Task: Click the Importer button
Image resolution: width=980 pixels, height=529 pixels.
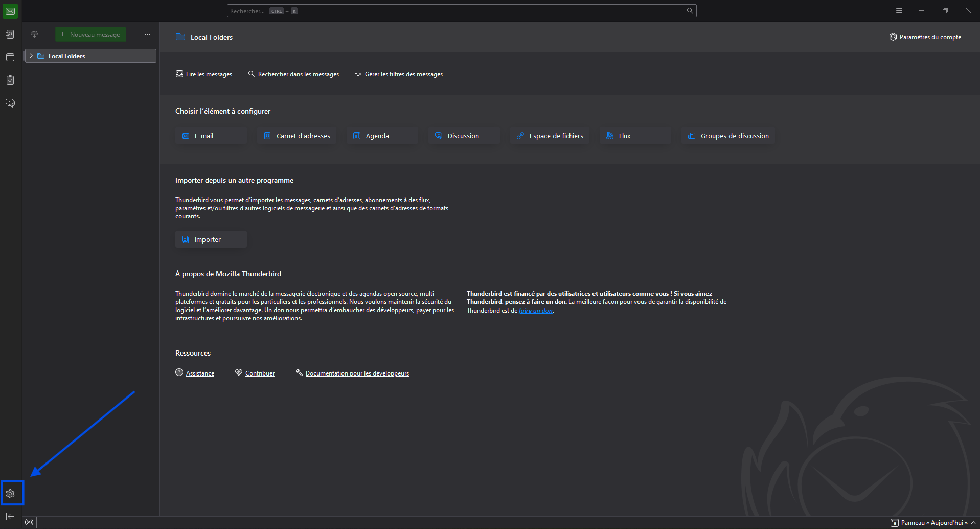Action: click(x=211, y=239)
